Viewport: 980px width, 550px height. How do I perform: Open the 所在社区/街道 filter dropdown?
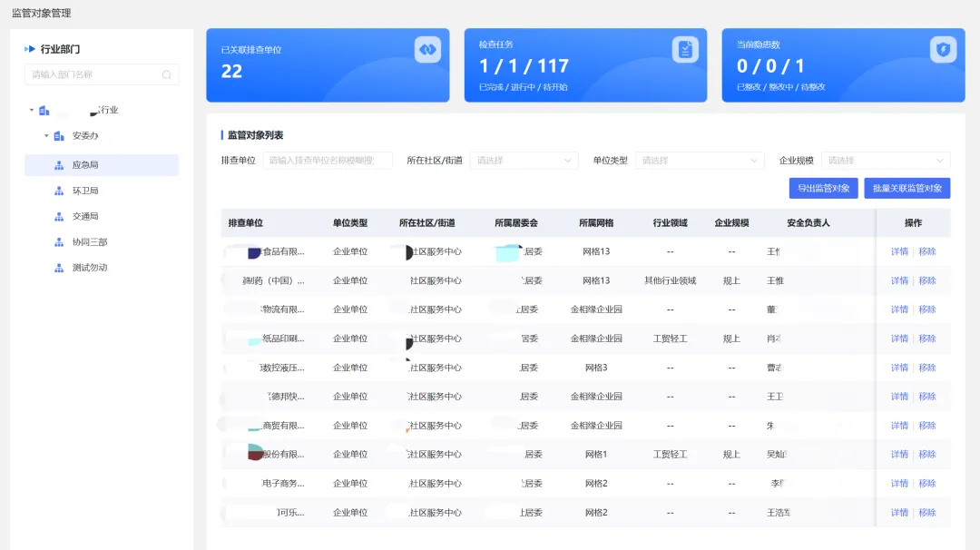[524, 161]
